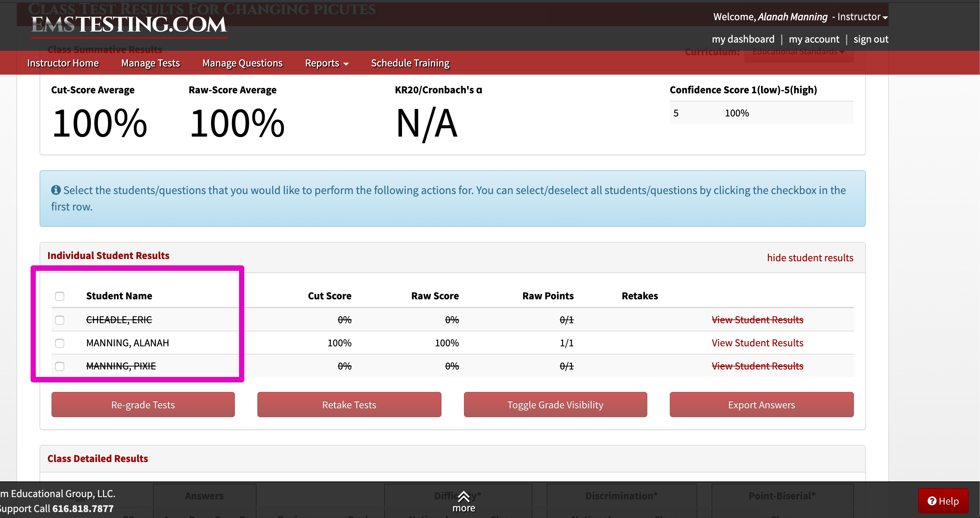Open Manage Tests menu item
This screenshot has height=518, width=980.
point(151,63)
